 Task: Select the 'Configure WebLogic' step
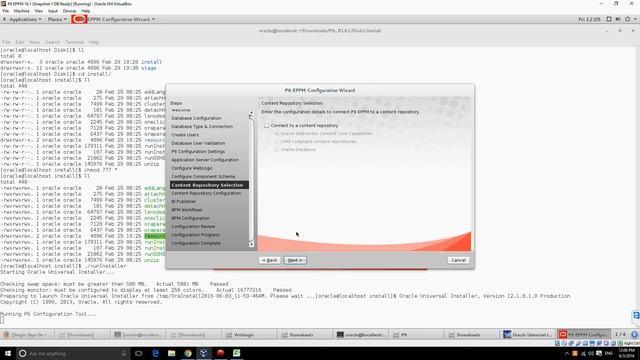(x=192, y=168)
